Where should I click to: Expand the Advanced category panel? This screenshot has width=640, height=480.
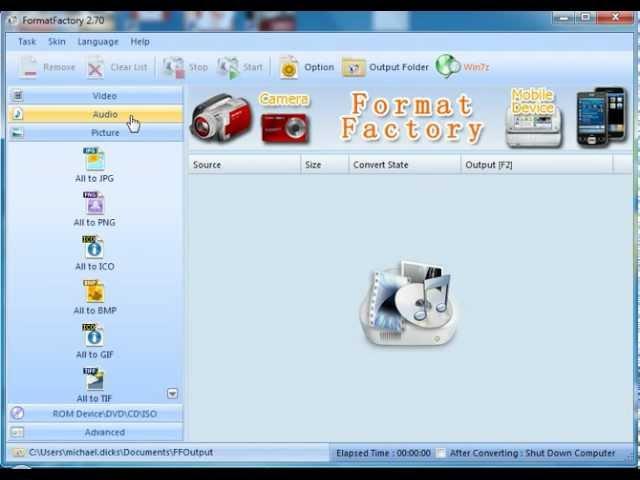pyautogui.click(x=96, y=432)
